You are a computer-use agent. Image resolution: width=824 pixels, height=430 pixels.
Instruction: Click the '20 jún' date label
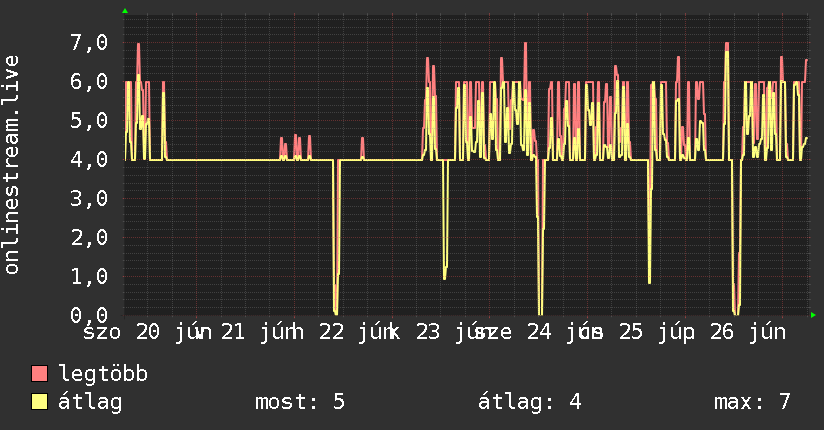[x=174, y=332]
